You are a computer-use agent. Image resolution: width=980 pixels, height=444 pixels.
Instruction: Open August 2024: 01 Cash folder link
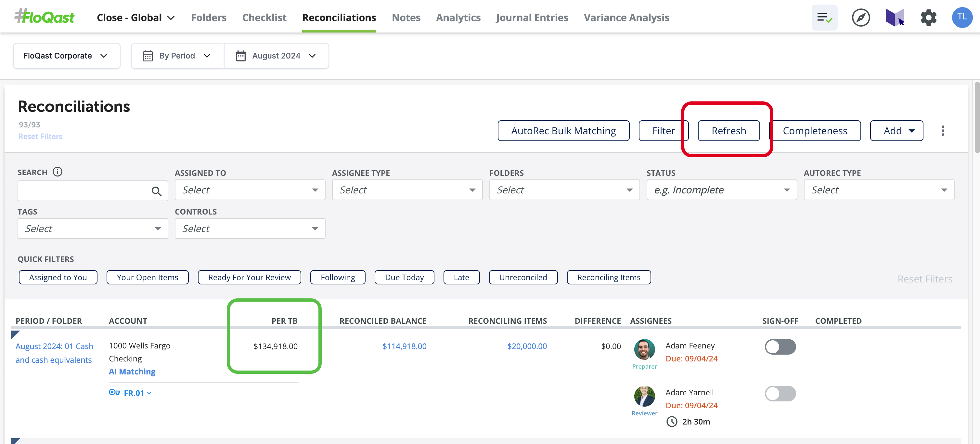click(x=54, y=353)
